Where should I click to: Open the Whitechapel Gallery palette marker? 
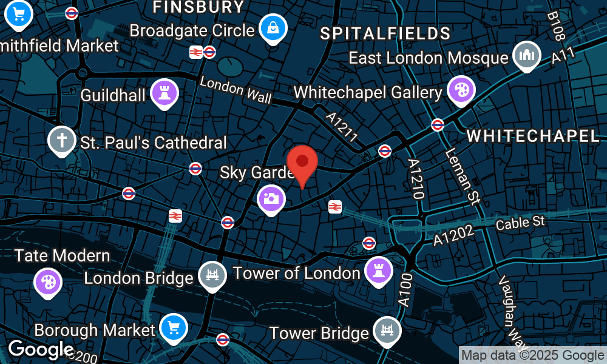click(x=461, y=91)
